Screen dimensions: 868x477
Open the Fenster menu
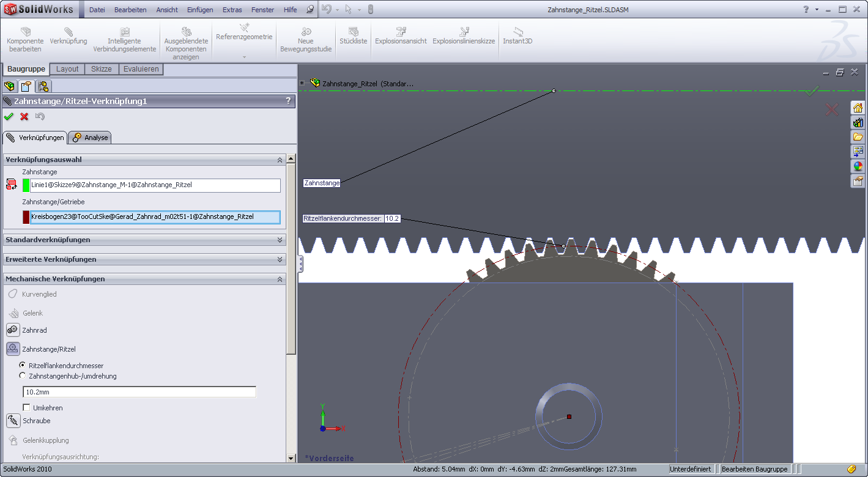pos(263,10)
